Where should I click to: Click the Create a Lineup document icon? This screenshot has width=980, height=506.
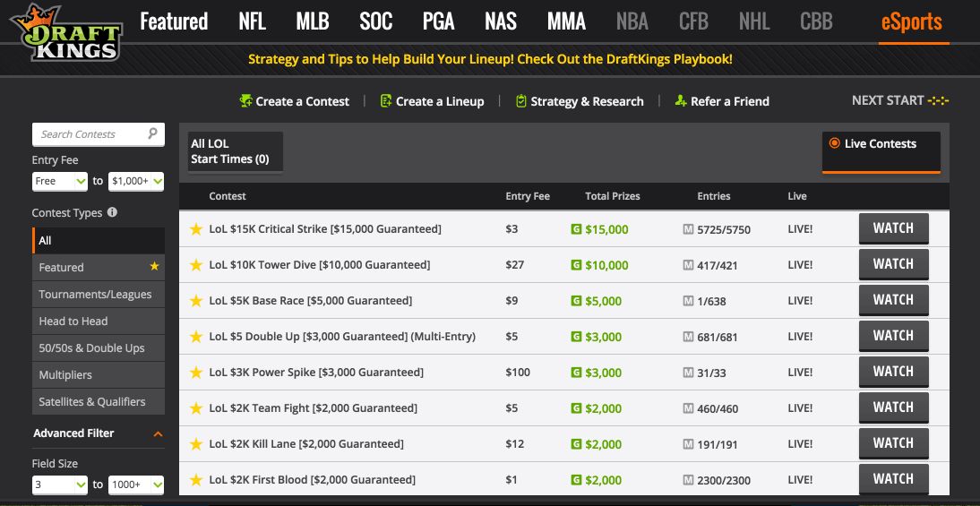click(386, 100)
